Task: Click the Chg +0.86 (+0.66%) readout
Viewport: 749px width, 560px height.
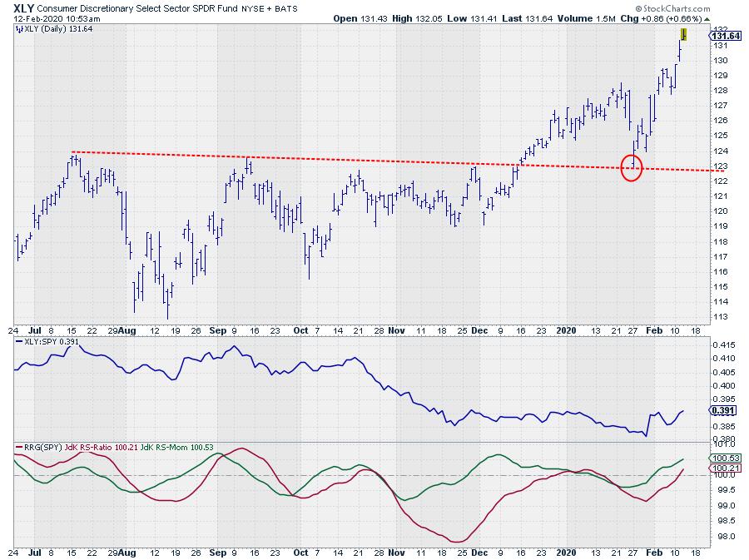Action: 667,17
